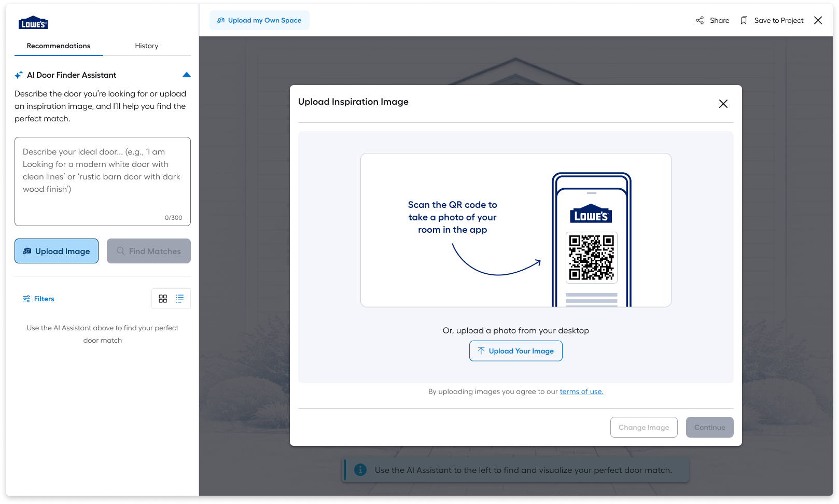Screen dimensions: 839x504
Task: Close the door visualizer with the header X
Action: [818, 20]
